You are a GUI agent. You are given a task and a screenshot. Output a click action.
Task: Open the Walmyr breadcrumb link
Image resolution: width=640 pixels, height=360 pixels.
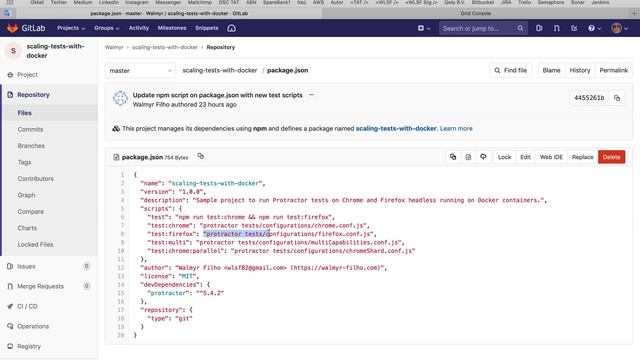click(114, 47)
